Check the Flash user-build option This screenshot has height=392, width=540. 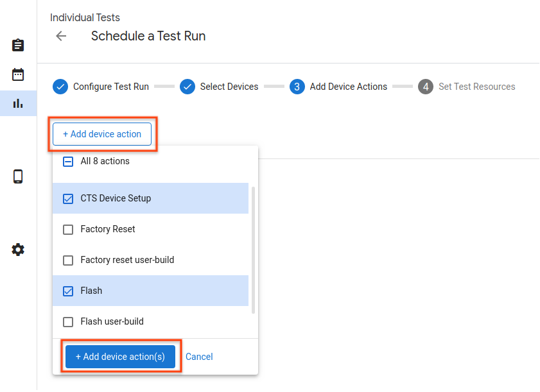point(68,321)
